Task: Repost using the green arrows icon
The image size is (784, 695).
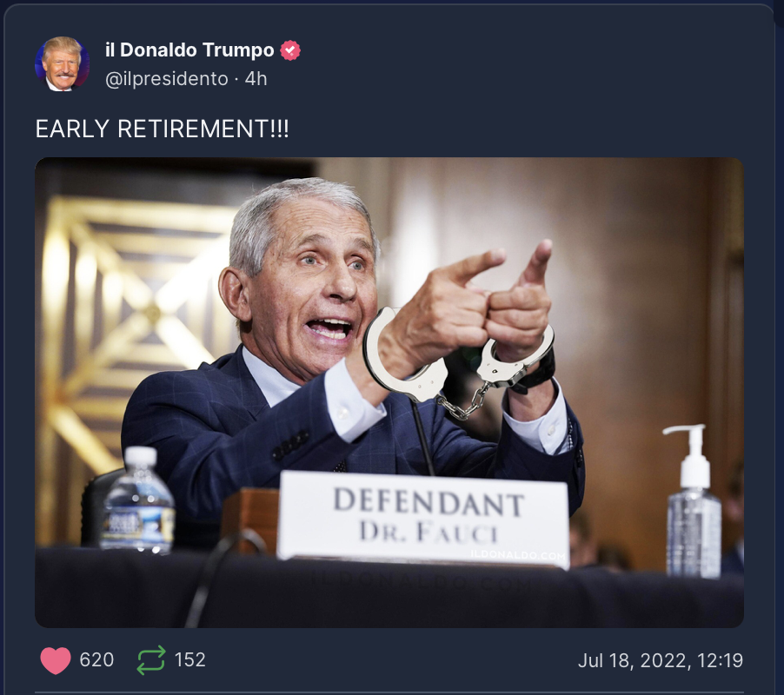Action: click(x=151, y=660)
